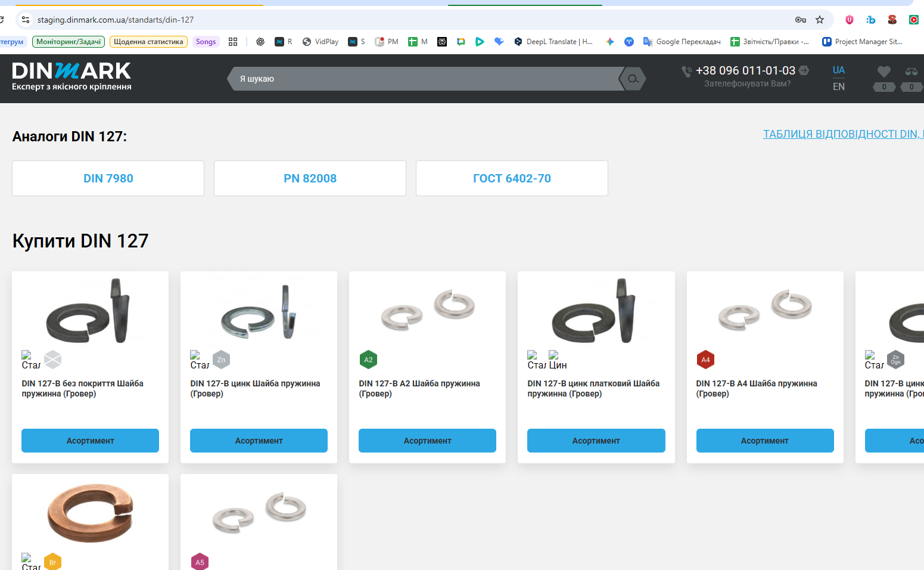Switch site language to EN
The width and height of the screenshot is (924, 570).
coord(839,87)
